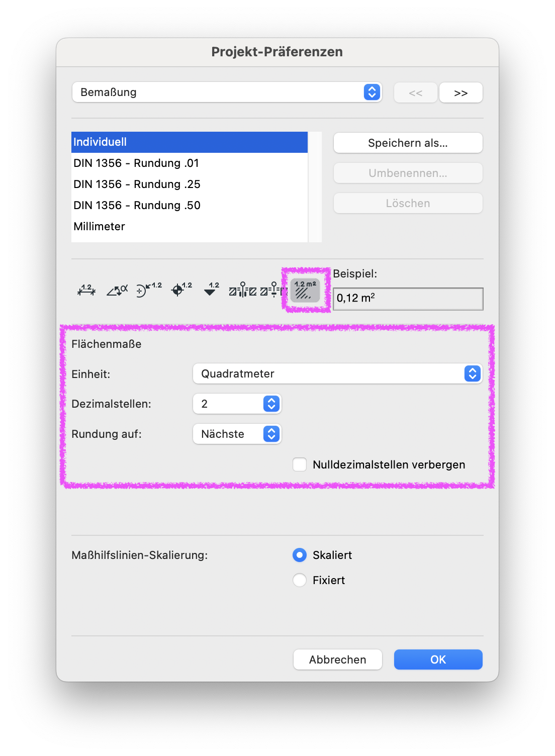Viewport: 555px width, 756px height.
Task: Select the level dimensions crosshair icon
Action: (181, 290)
